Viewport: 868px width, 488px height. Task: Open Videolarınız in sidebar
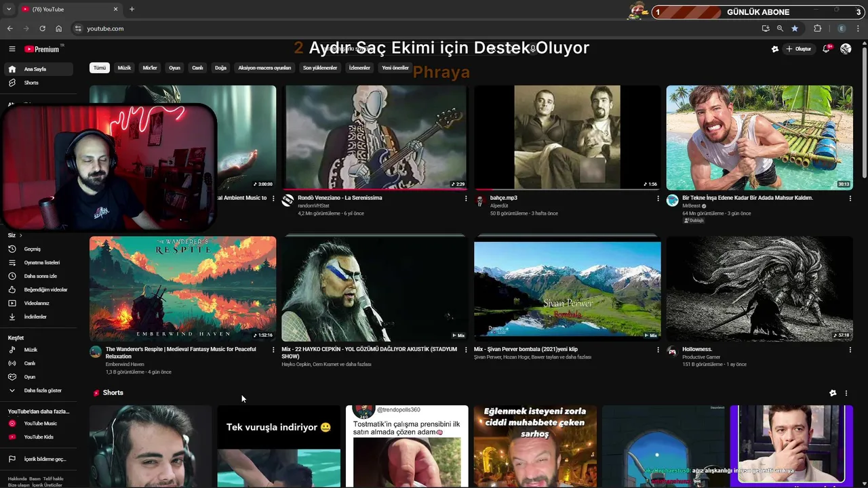coord(39,303)
